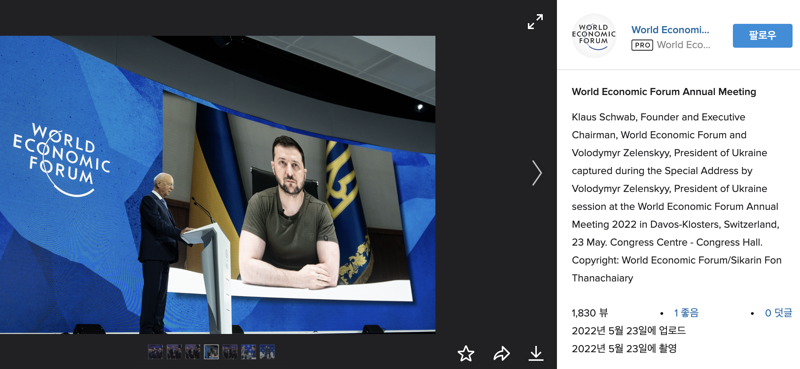View who liked via 1 좋음
The height and width of the screenshot is (369, 800).
pos(686,313)
